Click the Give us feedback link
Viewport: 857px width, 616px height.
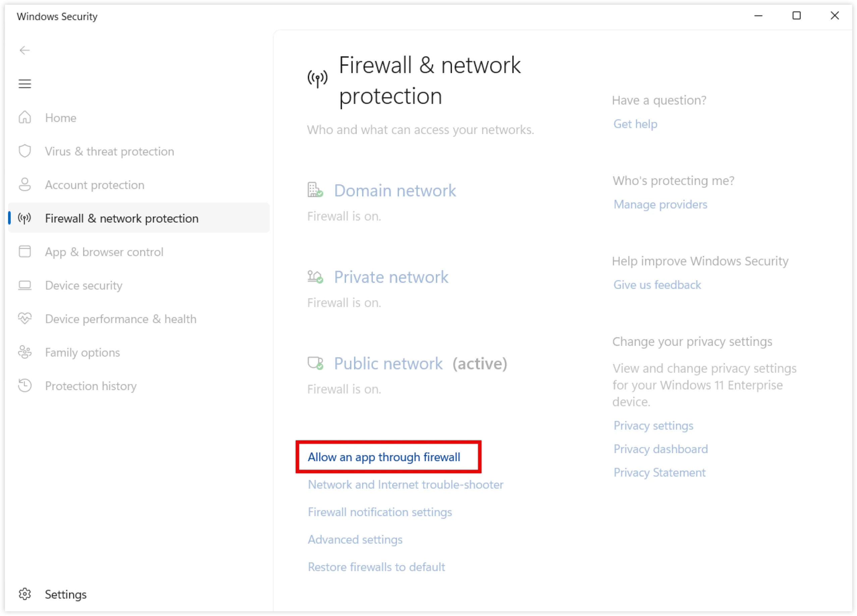click(x=657, y=285)
